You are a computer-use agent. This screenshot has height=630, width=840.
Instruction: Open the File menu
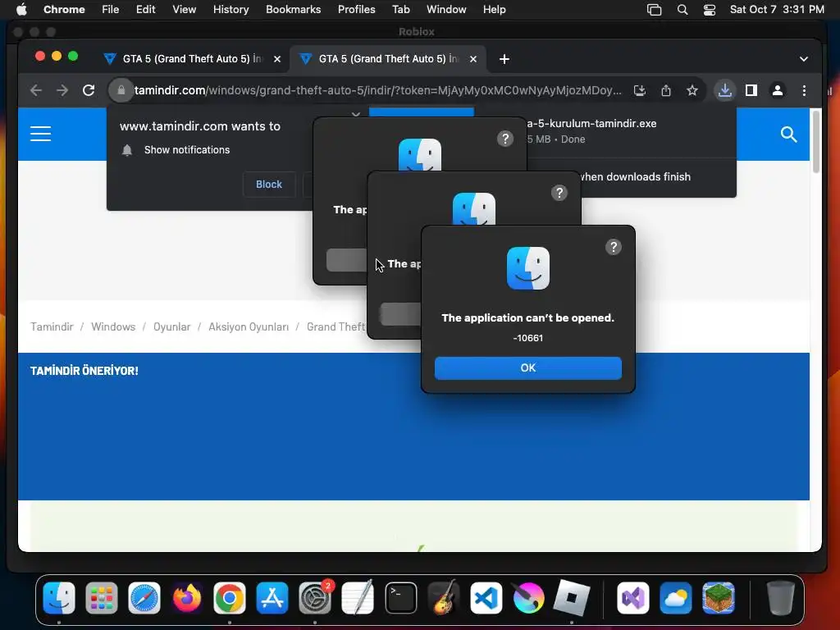111,9
